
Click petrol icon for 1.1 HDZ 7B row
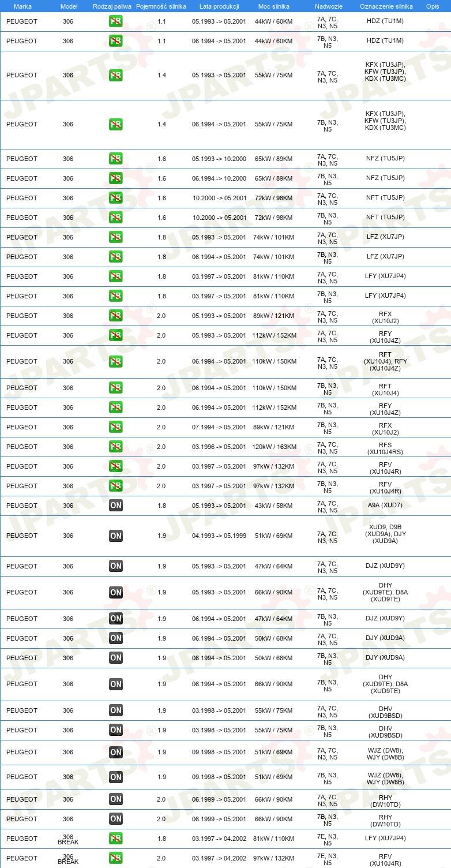116,41
